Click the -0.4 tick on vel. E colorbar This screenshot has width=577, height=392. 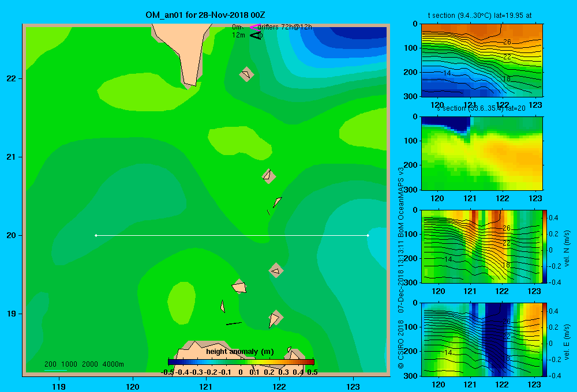(x=554, y=375)
